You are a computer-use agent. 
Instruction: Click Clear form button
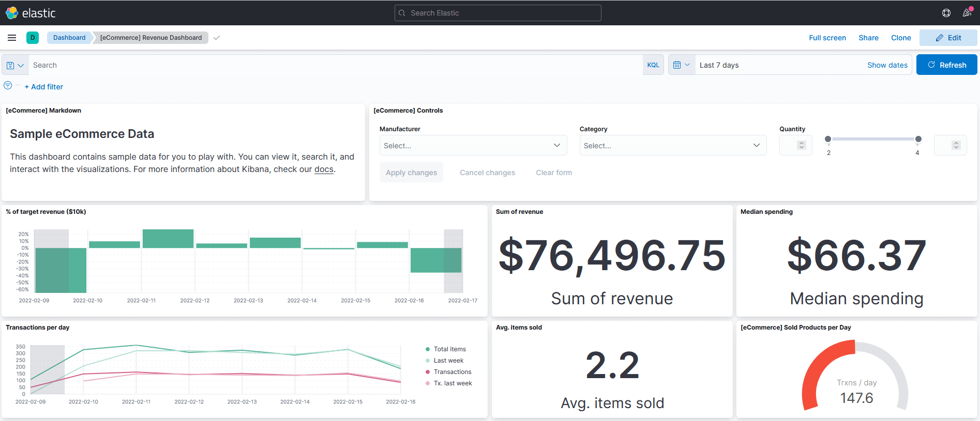tap(554, 173)
